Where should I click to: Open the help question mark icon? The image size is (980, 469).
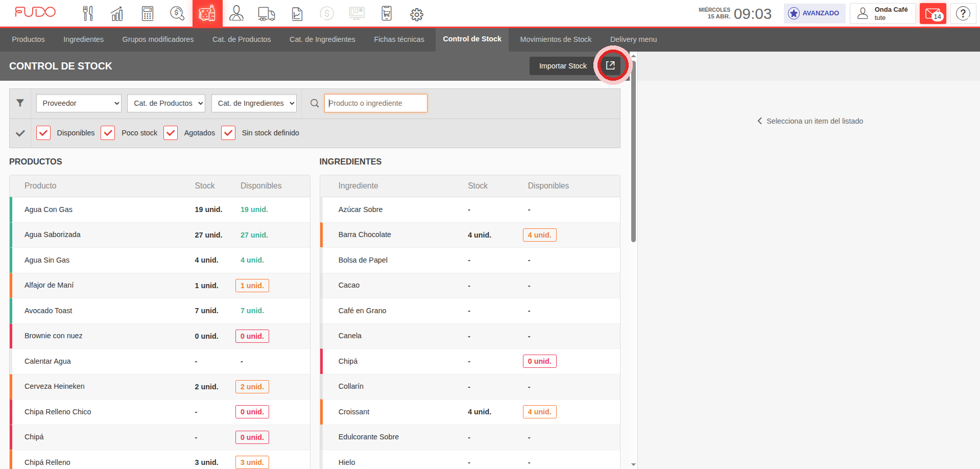[x=963, y=13]
